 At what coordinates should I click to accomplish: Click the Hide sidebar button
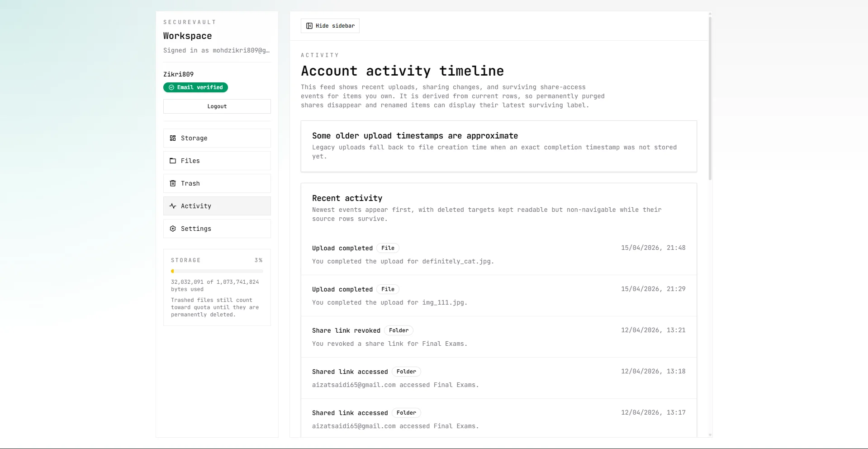tap(330, 26)
